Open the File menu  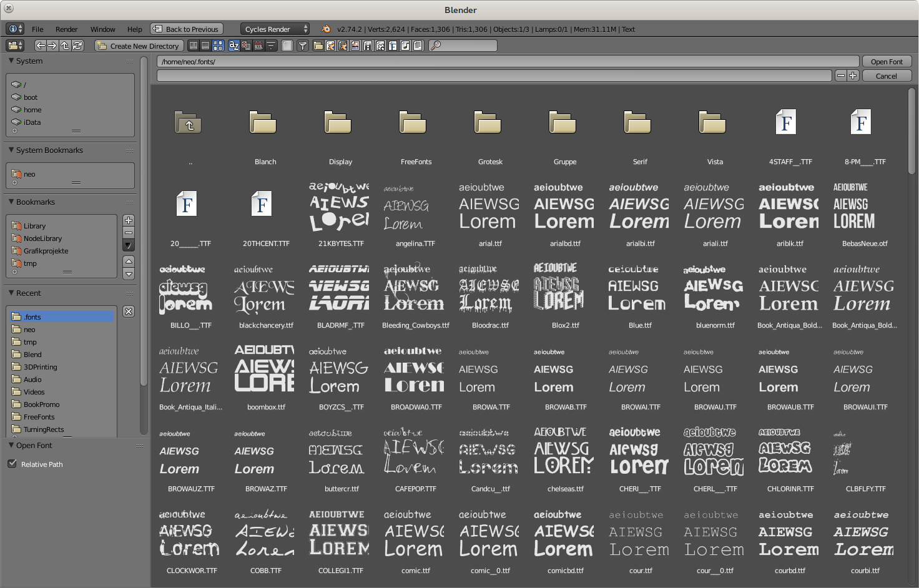37,29
